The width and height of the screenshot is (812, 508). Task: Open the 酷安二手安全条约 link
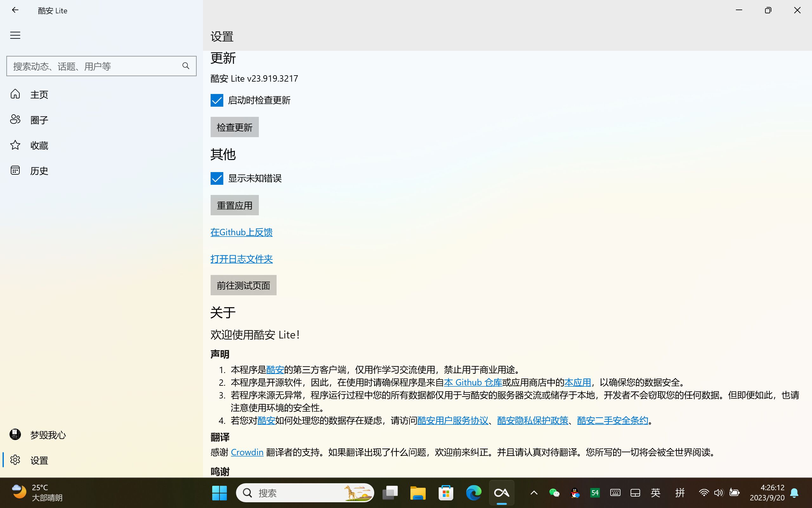coord(613,420)
